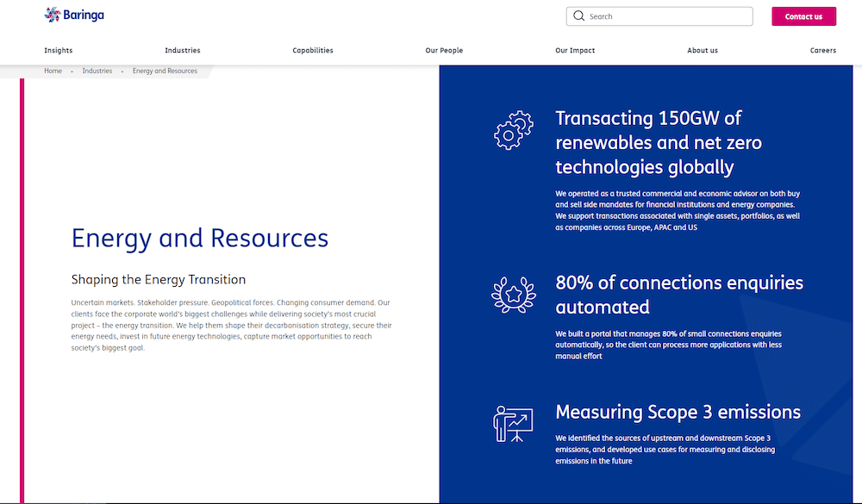This screenshot has height=504, width=862.
Task: Open the Our People menu
Action: (x=444, y=50)
